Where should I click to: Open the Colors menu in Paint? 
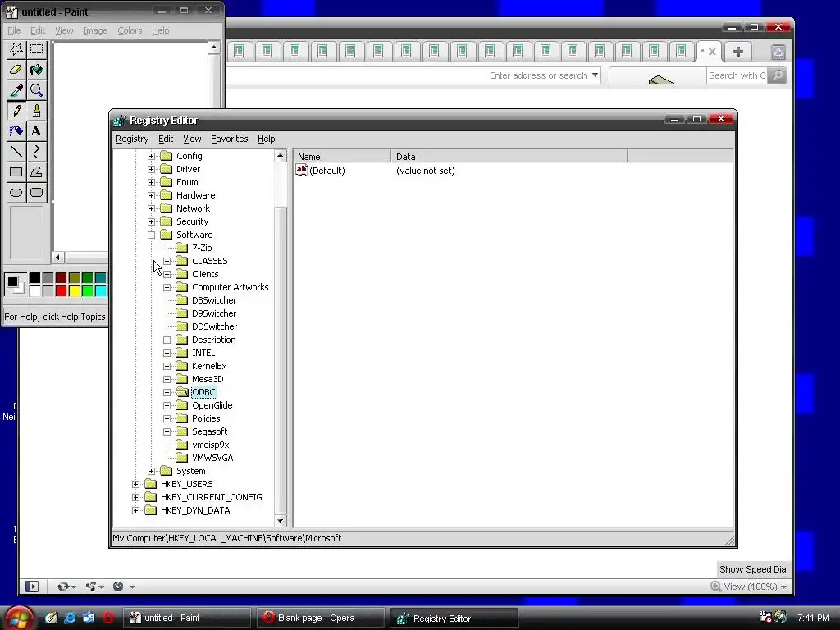coord(130,30)
